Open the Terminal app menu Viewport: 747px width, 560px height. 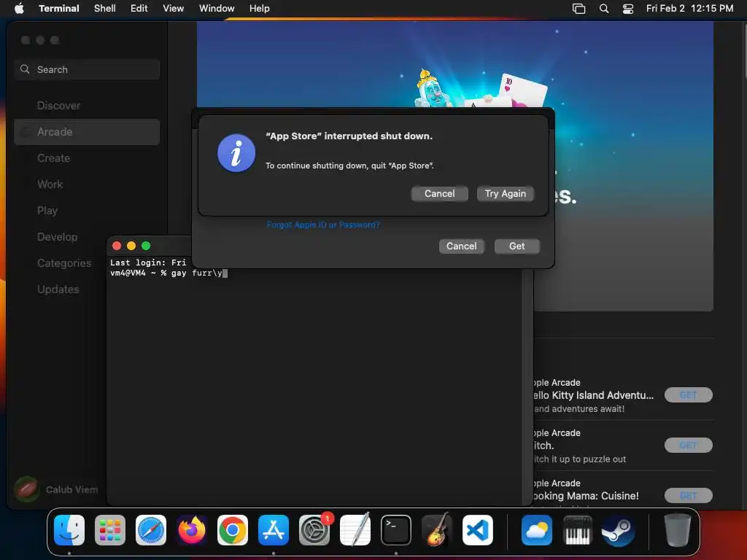58,8
